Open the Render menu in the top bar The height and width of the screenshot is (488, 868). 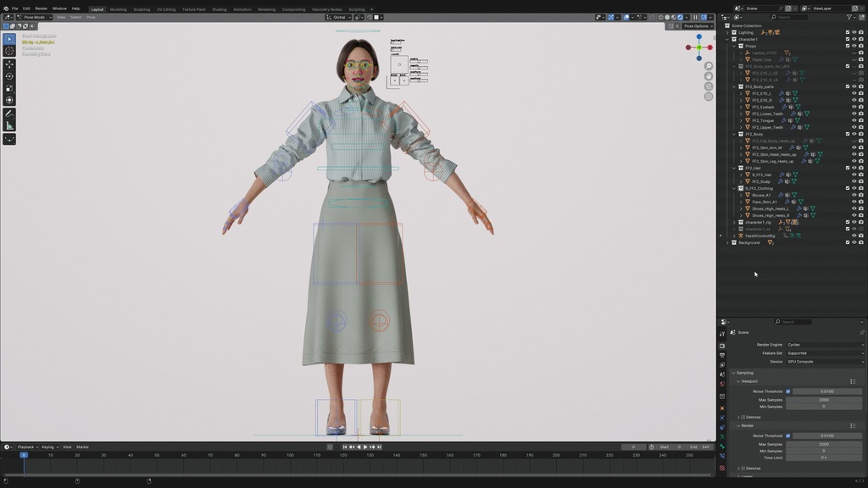(x=42, y=8)
